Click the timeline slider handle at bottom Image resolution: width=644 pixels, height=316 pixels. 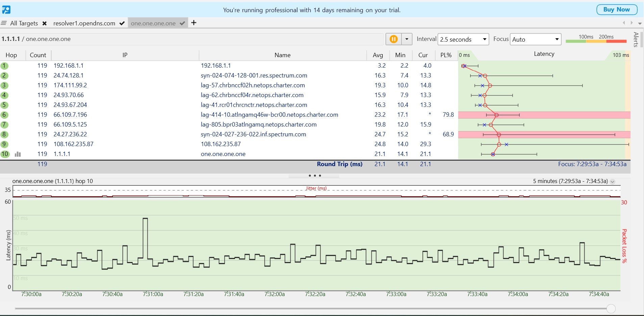click(x=611, y=309)
